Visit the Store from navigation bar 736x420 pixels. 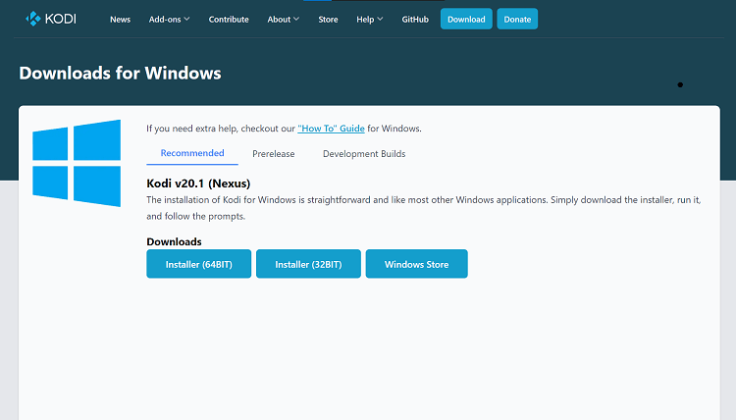point(328,19)
